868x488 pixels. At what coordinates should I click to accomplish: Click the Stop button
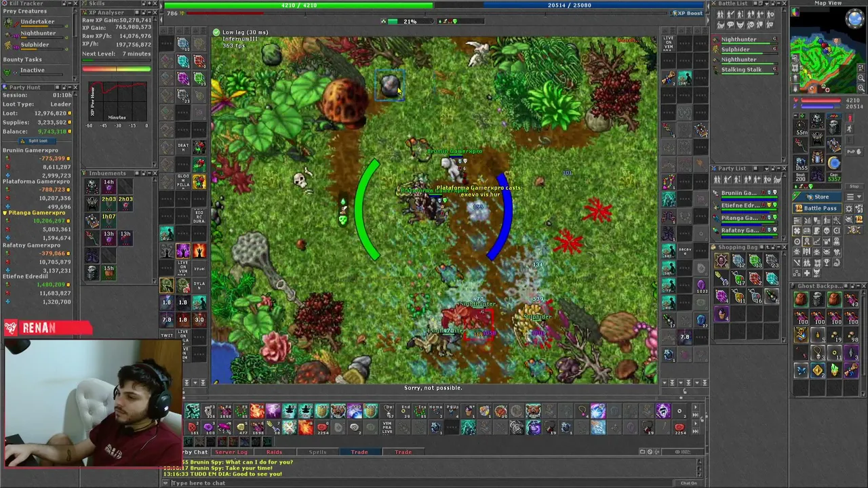click(853, 186)
